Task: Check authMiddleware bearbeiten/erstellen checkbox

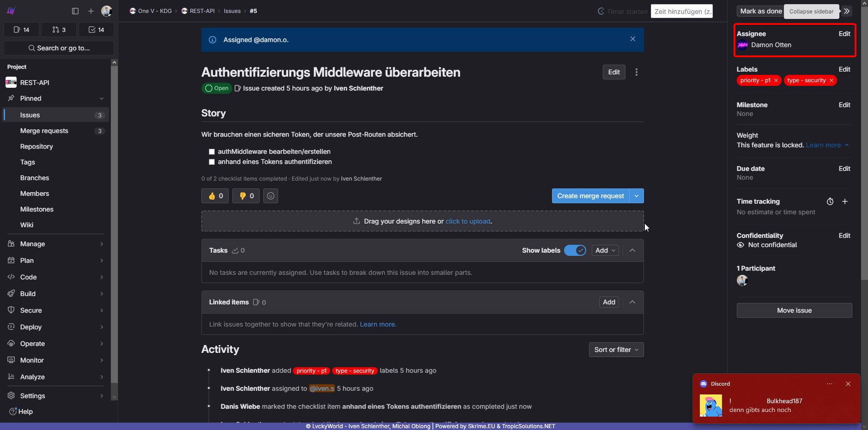Action: point(212,151)
